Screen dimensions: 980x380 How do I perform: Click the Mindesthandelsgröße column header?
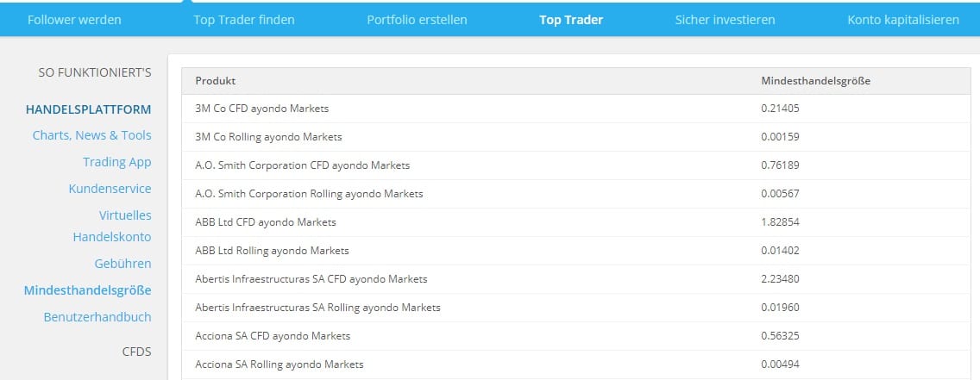(x=815, y=81)
